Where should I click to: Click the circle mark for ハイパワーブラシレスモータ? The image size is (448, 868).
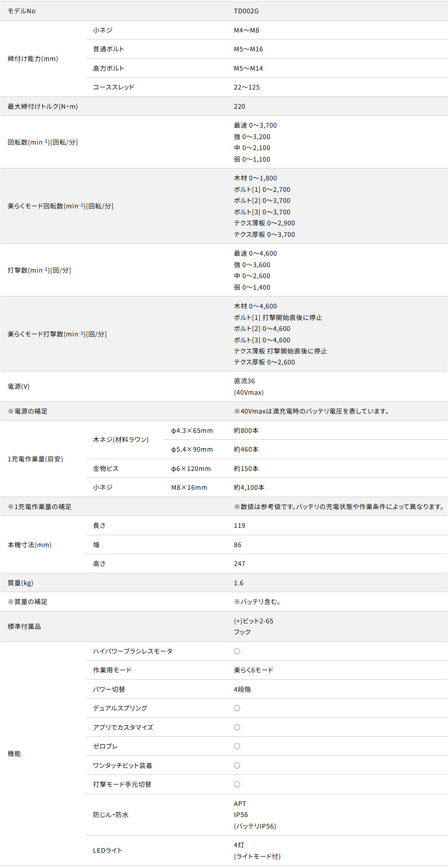click(x=237, y=651)
